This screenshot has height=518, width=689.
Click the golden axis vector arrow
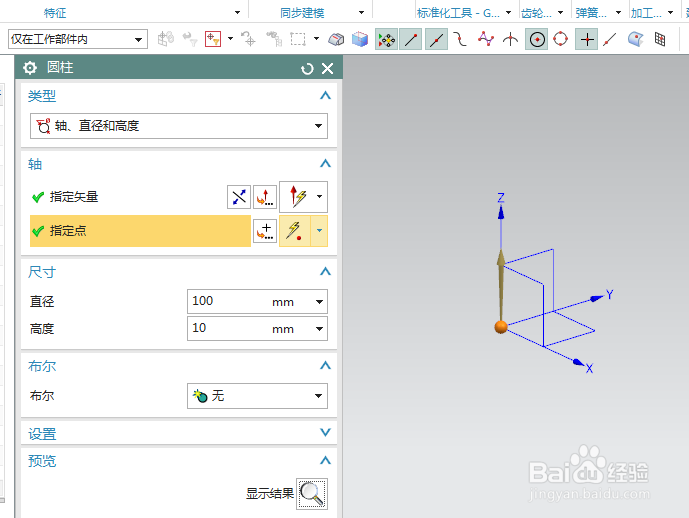(501, 286)
